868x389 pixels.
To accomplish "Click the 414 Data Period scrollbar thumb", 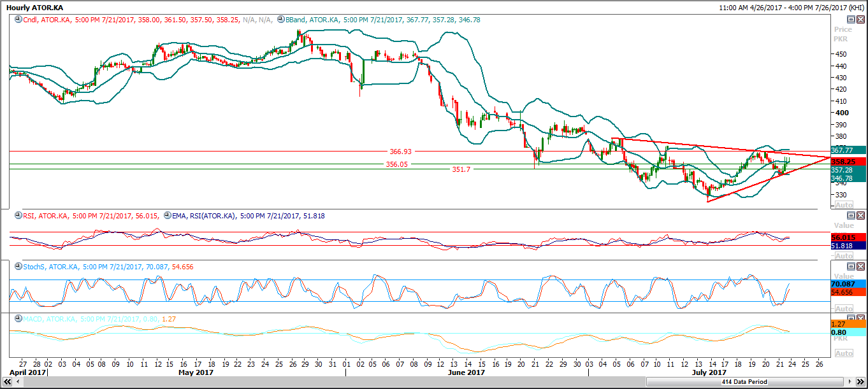I will coord(744,382).
